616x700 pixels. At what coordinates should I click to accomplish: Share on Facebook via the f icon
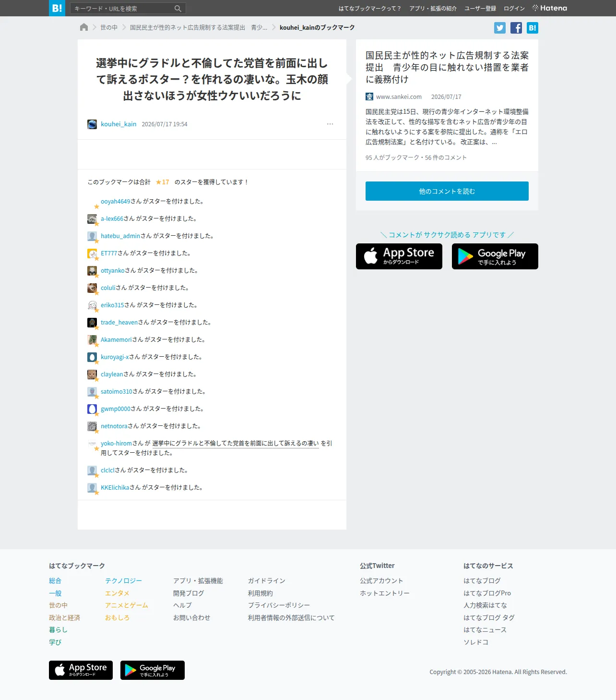coord(516,28)
